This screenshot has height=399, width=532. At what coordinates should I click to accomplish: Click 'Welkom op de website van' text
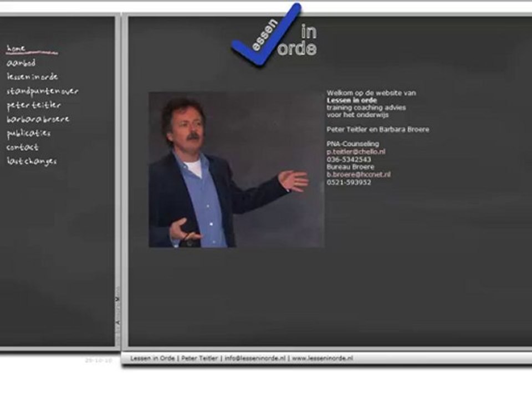(x=371, y=93)
